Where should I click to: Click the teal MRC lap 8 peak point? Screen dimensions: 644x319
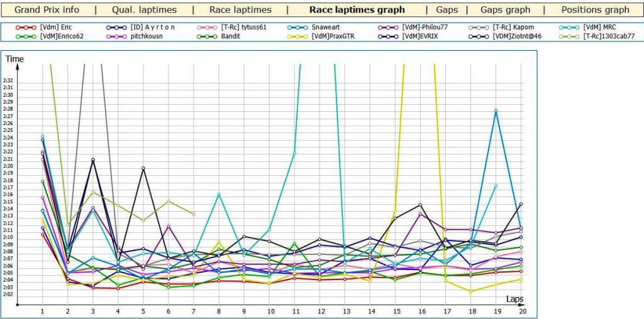pyautogui.click(x=219, y=195)
